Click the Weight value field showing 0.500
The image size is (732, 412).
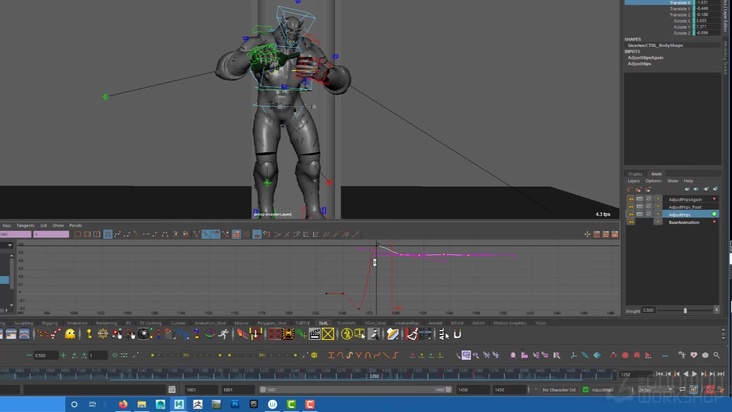(648, 310)
